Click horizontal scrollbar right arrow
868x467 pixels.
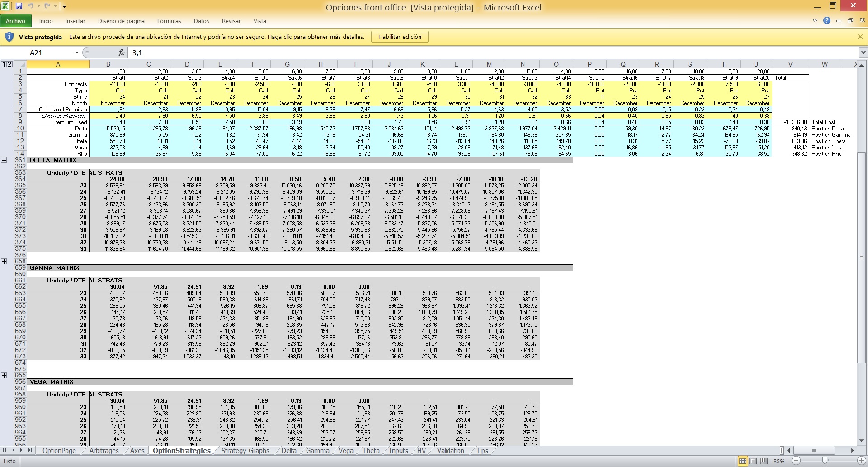(x=852, y=450)
